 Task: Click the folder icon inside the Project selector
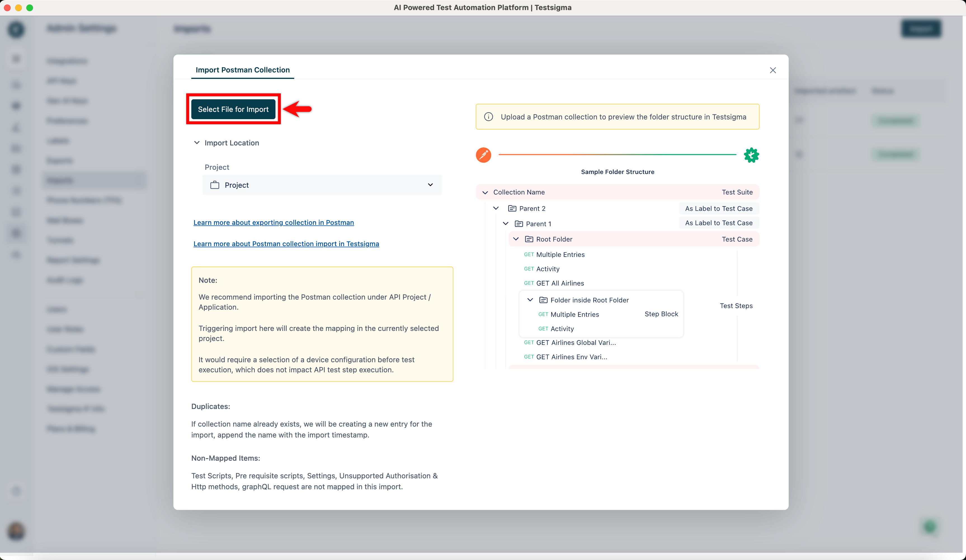coord(215,185)
